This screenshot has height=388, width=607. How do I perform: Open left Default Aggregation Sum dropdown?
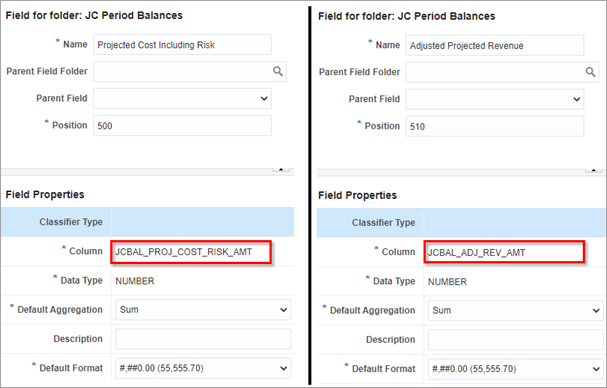tap(203, 309)
